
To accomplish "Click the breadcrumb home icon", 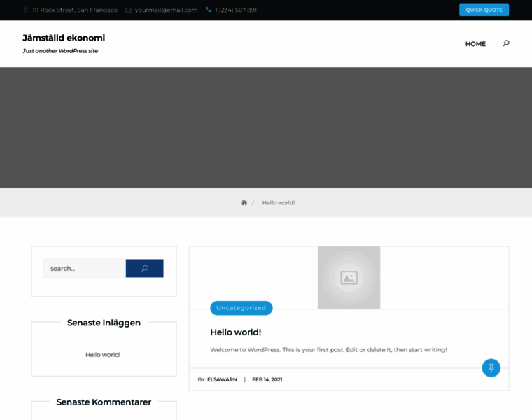I will point(244,202).
